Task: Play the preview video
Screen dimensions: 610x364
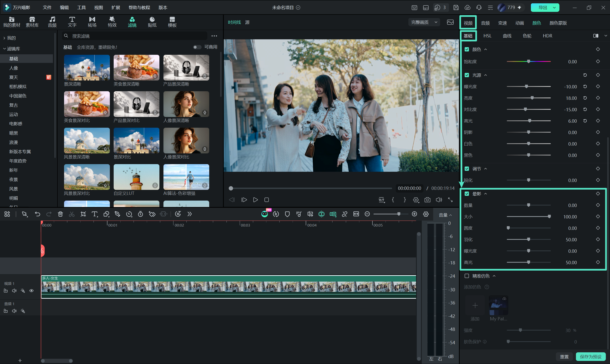Action: click(x=255, y=200)
